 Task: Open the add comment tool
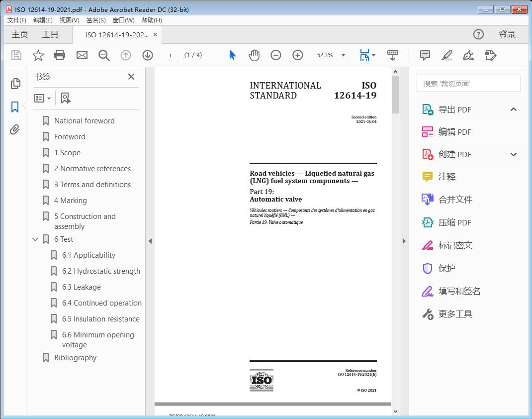pos(425,55)
